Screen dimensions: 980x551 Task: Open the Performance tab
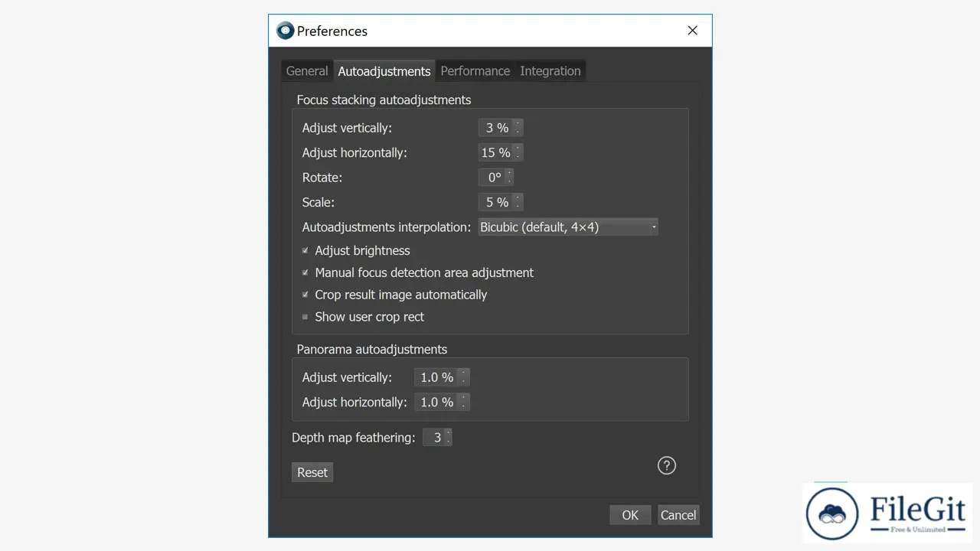point(475,71)
